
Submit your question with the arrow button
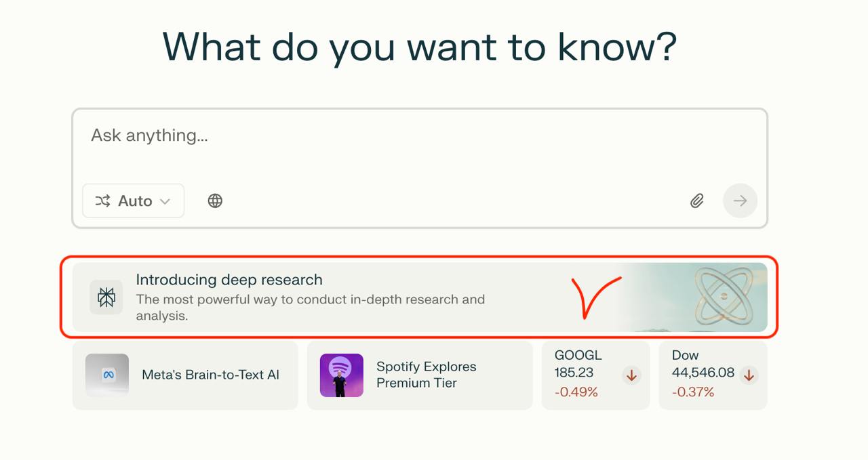pos(740,201)
